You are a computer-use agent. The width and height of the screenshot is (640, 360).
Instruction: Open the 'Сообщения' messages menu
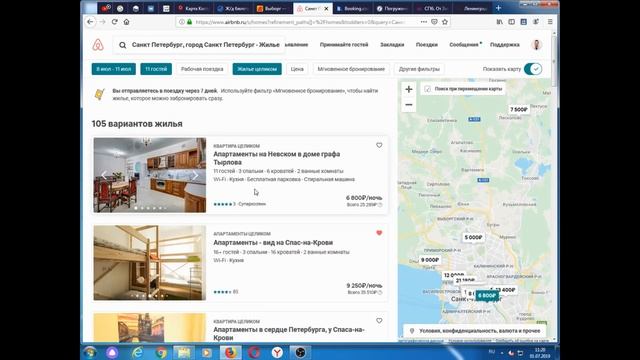(464, 45)
